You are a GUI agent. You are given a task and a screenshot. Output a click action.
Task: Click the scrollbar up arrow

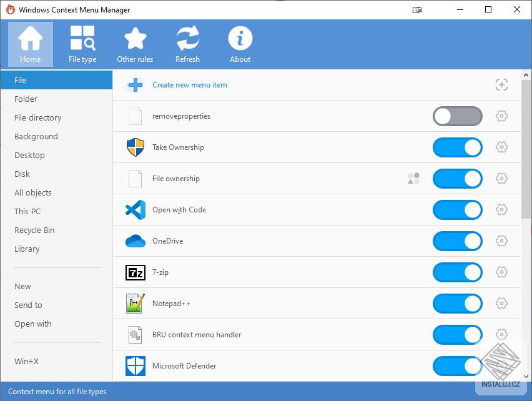coord(526,75)
